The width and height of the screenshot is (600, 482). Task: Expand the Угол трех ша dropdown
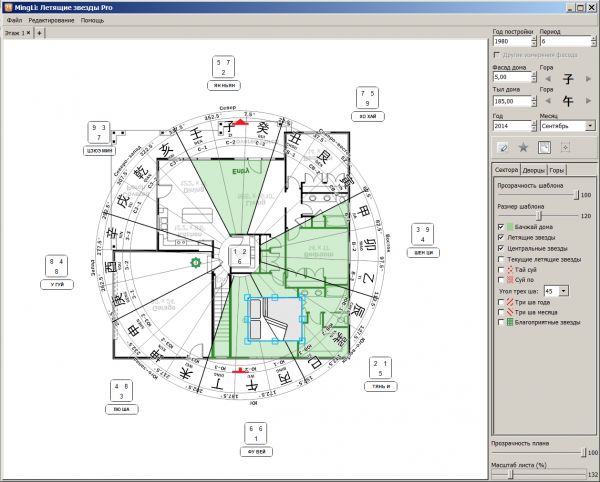point(564,290)
